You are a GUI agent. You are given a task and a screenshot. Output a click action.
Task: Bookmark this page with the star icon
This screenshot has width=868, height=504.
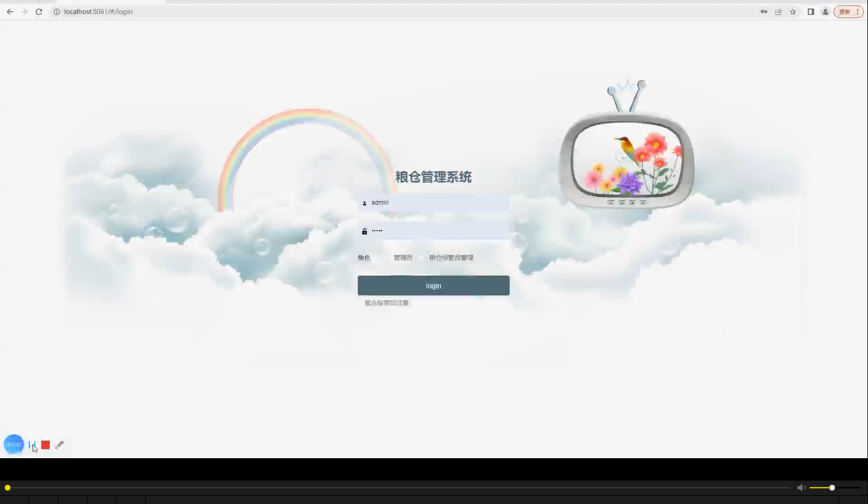[792, 11]
